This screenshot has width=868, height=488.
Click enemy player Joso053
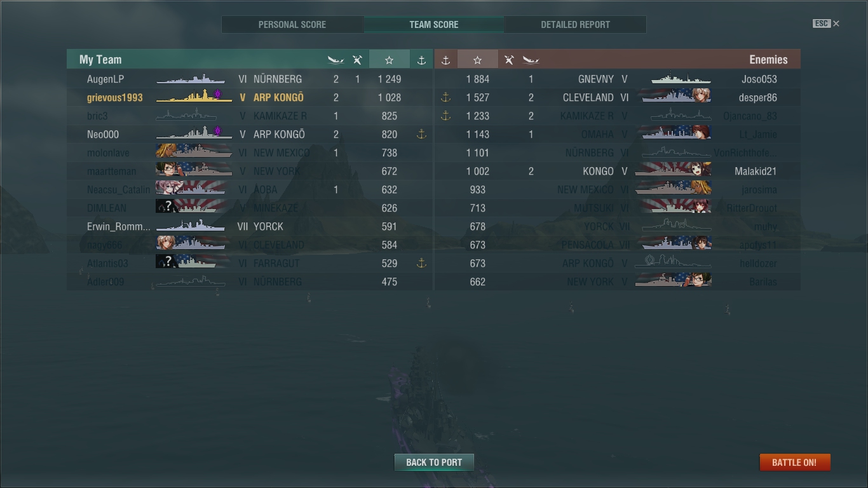[x=759, y=79]
